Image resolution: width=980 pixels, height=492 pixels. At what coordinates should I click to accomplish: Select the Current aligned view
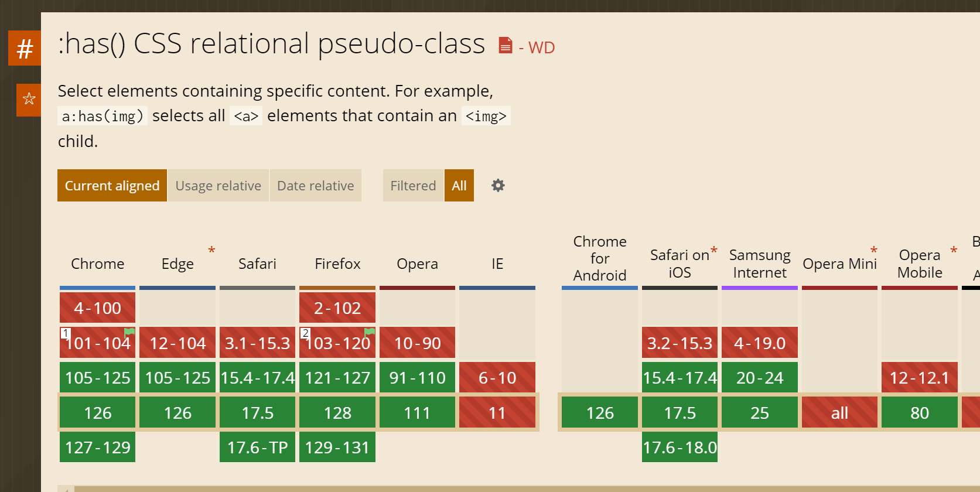(x=112, y=186)
